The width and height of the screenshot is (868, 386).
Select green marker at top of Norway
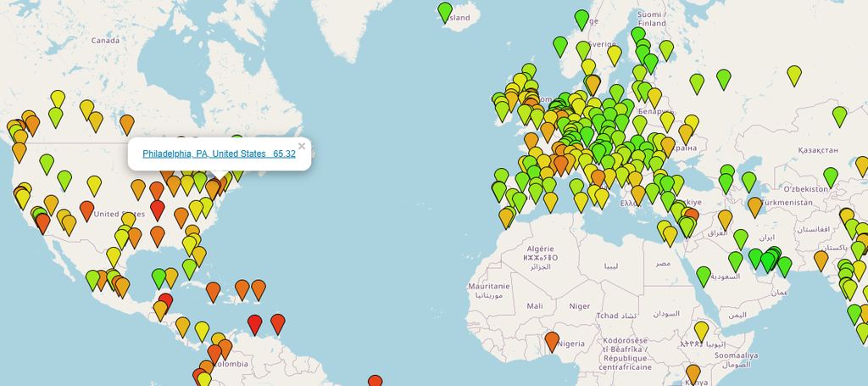(x=581, y=20)
